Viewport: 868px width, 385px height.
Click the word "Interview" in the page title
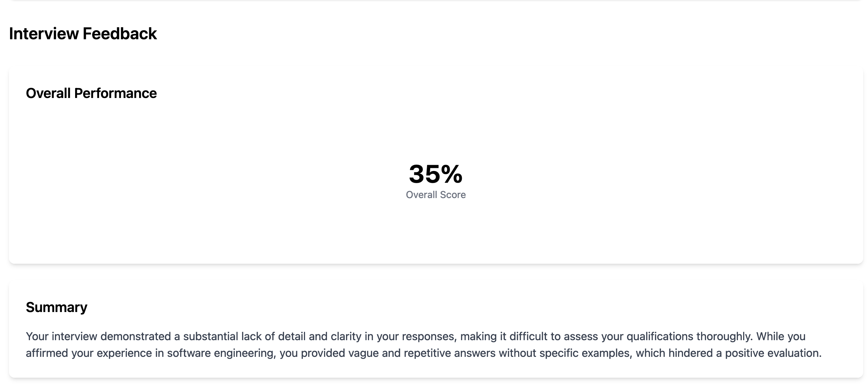tap(44, 34)
